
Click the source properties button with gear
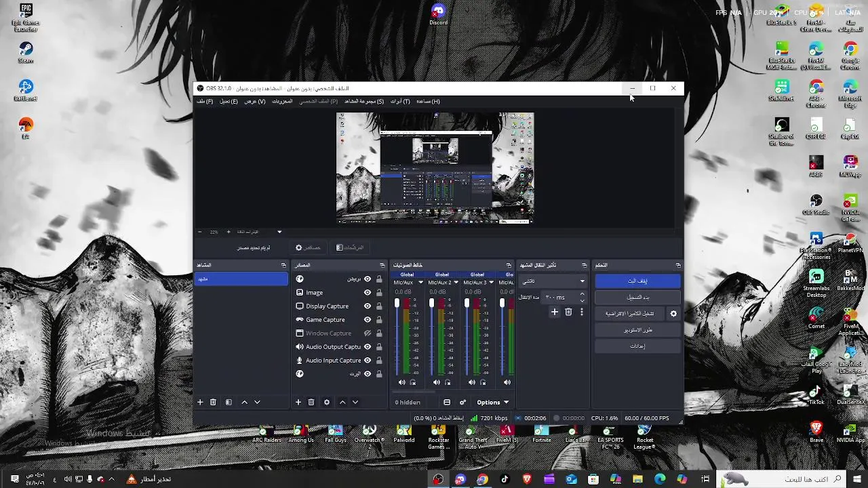click(308, 247)
